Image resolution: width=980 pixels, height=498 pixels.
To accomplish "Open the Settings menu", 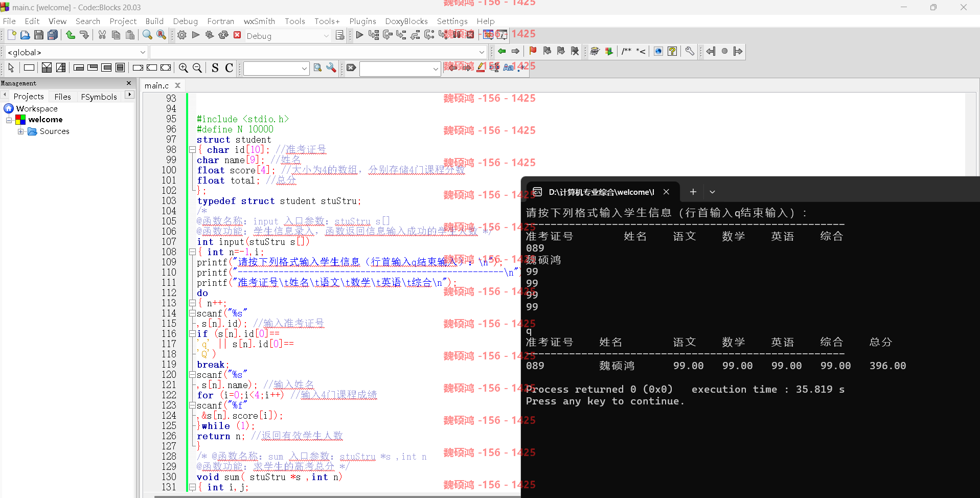I will click(x=452, y=21).
